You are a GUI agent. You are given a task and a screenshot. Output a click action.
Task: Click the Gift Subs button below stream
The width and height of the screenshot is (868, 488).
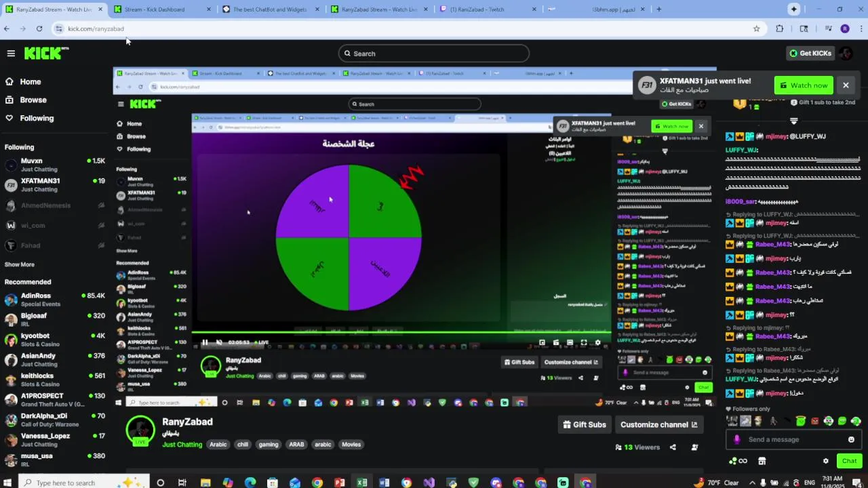(x=585, y=425)
